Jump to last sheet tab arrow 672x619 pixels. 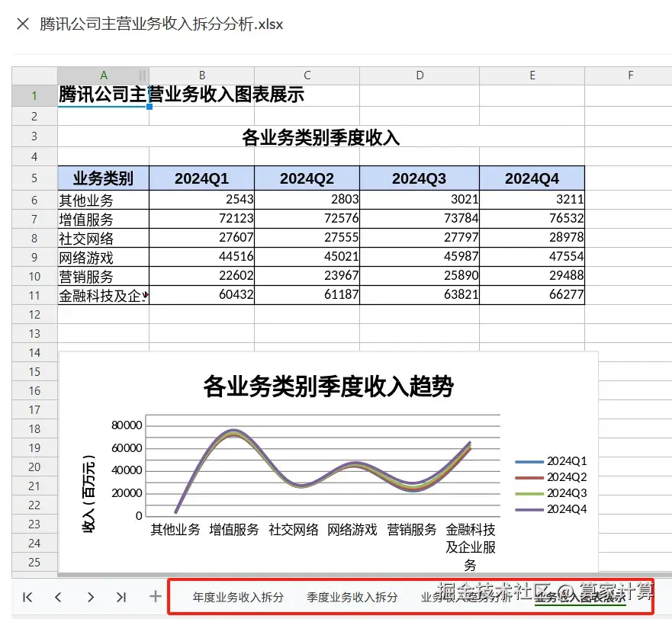point(121,597)
